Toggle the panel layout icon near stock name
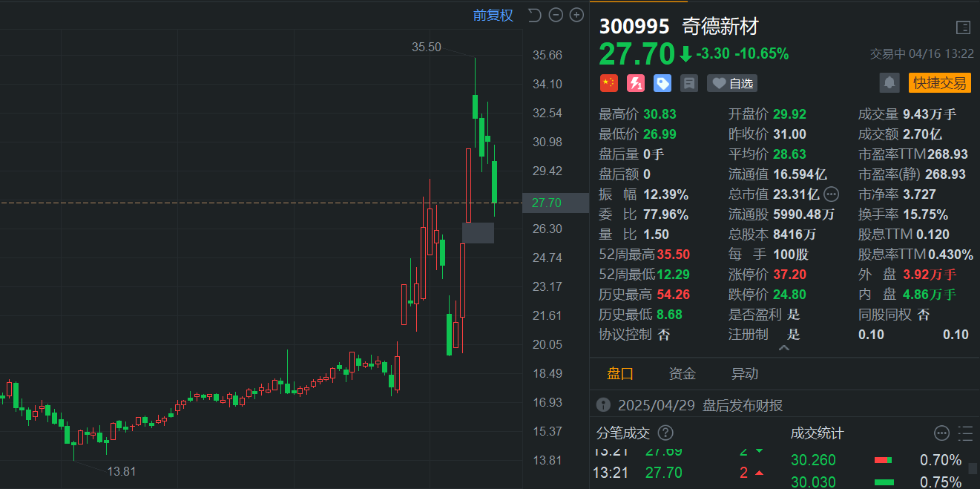 (x=963, y=27)
